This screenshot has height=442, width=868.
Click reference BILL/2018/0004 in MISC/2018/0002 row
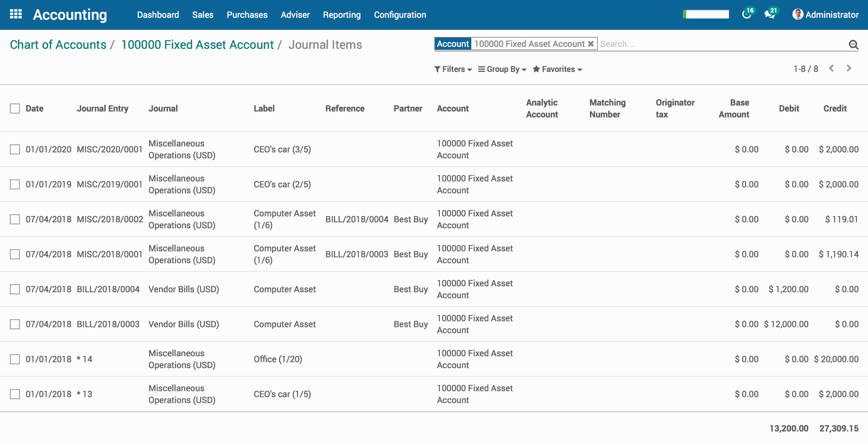(x=357, y=219)
